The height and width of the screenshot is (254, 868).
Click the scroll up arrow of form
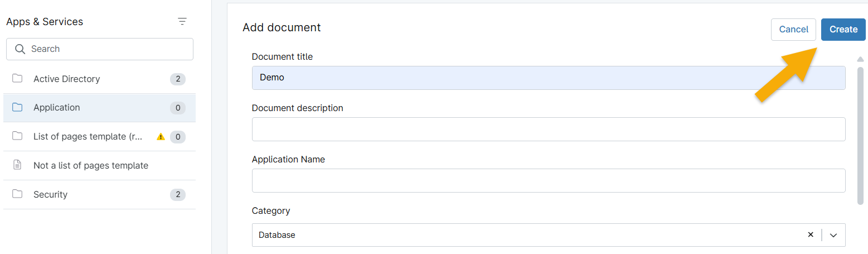coord(860,59)
